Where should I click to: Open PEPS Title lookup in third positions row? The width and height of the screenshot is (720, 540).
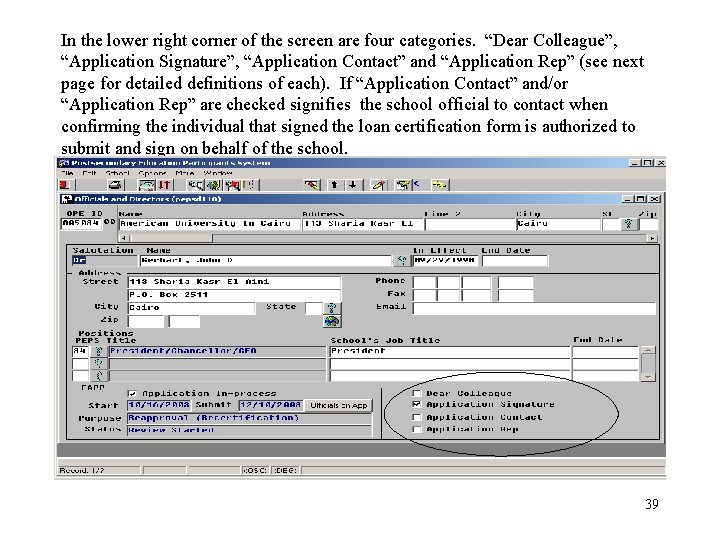(98, 376)
